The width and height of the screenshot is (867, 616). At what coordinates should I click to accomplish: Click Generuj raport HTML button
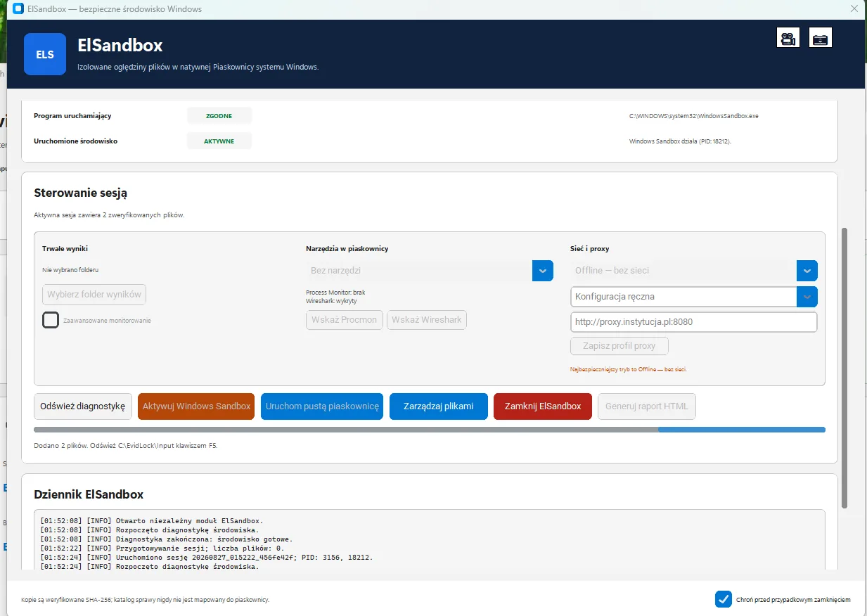(647, 406)
